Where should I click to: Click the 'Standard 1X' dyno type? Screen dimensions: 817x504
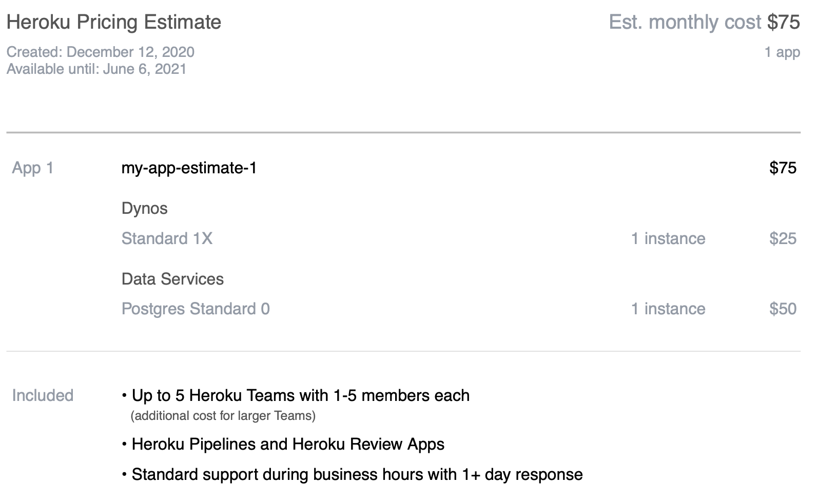click(167, 238)
